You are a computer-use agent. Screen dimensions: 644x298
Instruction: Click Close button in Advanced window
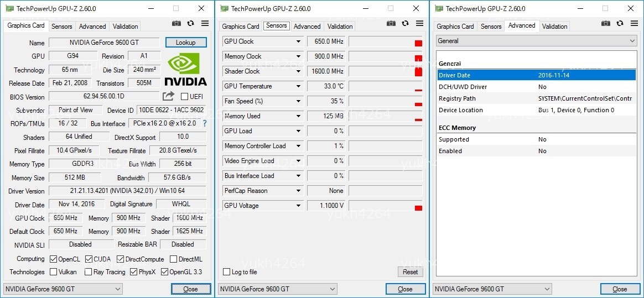coord(620,289)
